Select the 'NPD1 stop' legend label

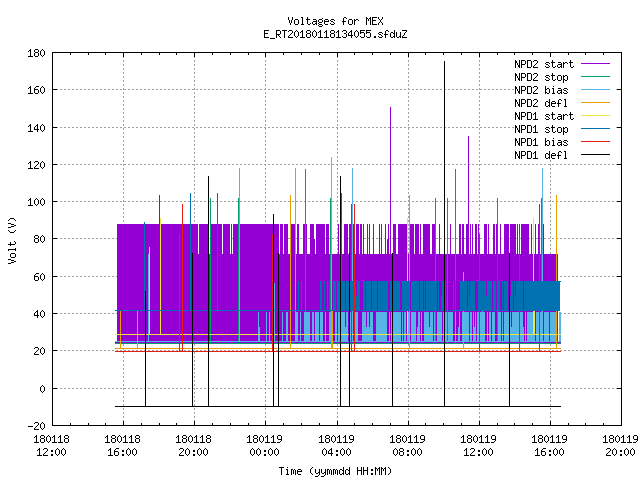coord(541,129)
